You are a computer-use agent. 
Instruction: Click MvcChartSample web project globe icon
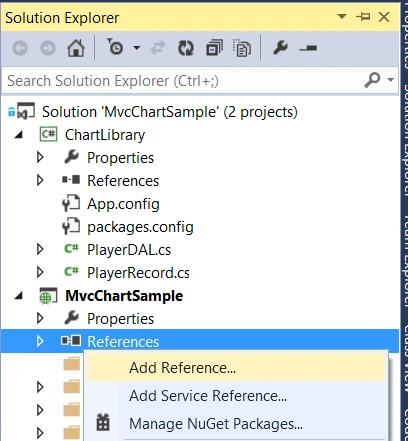click(x=48, y=296)
